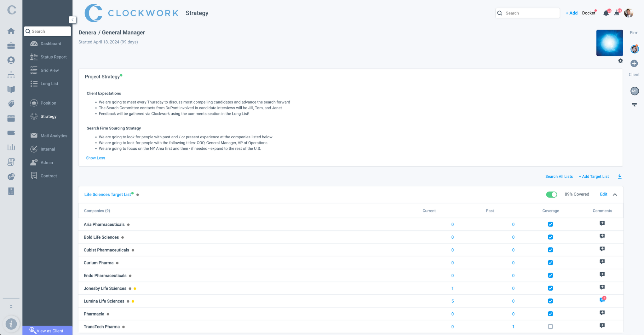This screenshot has height=335, width=644.
Task: Uncheck coverage for Lumina Life Sciences
Action: point(550,301)
